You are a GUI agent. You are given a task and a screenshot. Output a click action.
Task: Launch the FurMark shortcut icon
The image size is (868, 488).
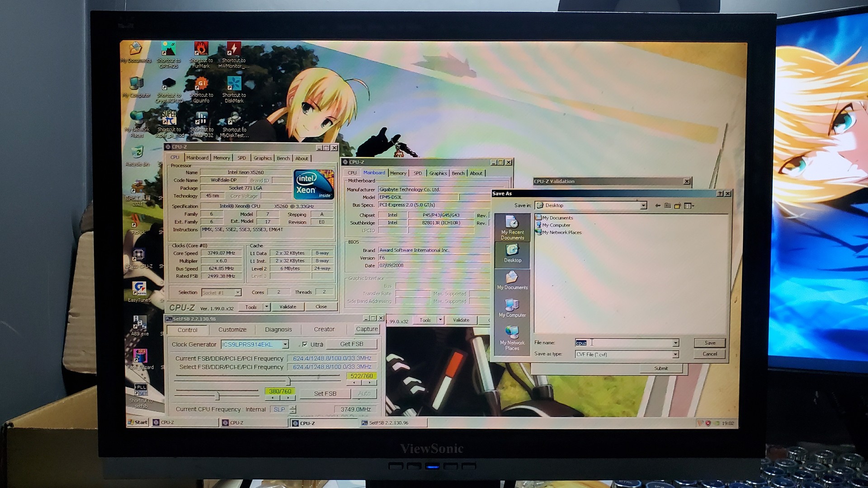pos(201,55)
